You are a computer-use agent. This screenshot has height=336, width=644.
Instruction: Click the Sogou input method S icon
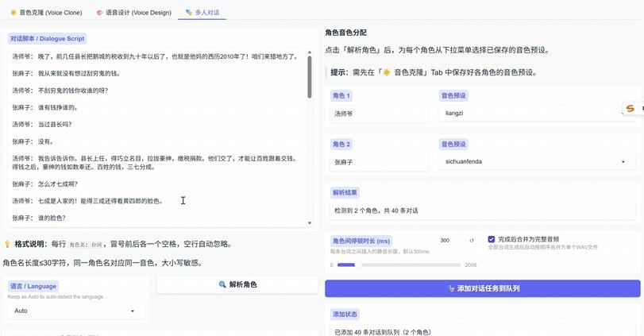click(x=630, y=109)
